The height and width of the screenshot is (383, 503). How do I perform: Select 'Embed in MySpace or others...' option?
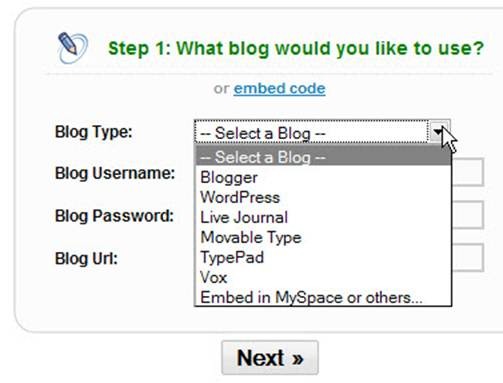point(323,297)
